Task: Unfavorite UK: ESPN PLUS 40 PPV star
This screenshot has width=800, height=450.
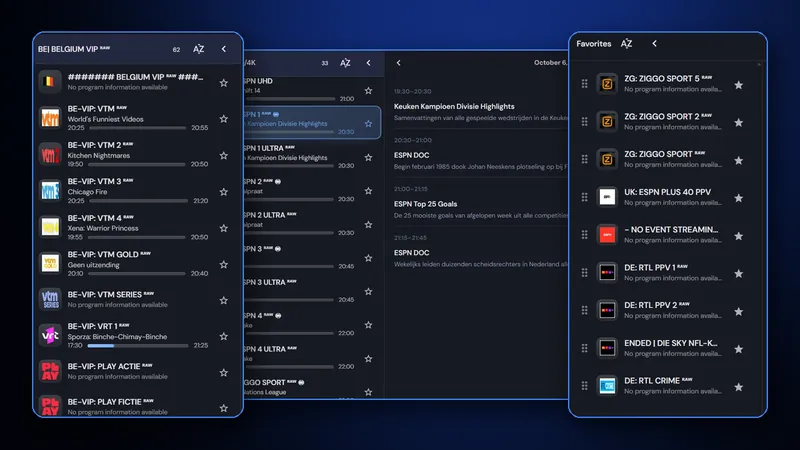Action: (x=738, y=198)
